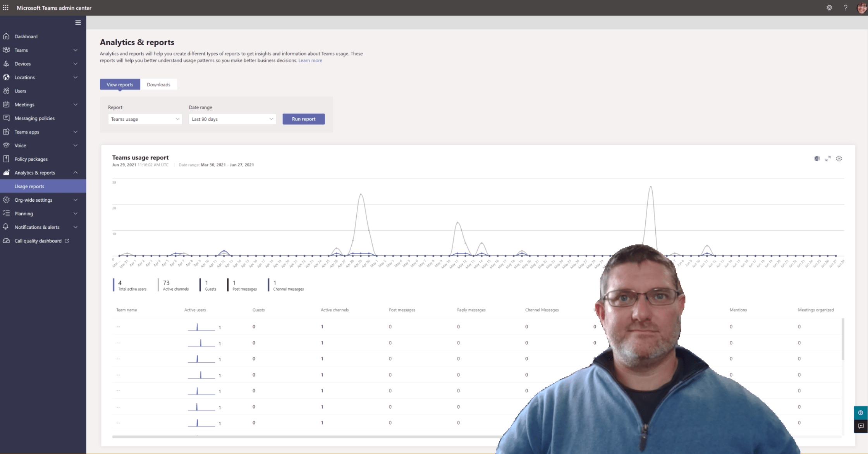Select the View reports tab
This screenshot has width=868, height=454.
[120, 85]
